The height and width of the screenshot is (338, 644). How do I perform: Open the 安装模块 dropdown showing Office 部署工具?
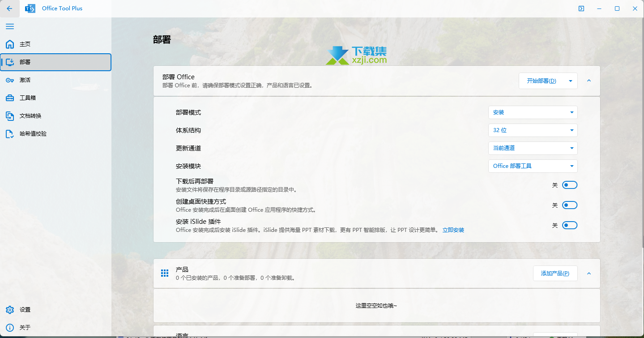[533, 166]
